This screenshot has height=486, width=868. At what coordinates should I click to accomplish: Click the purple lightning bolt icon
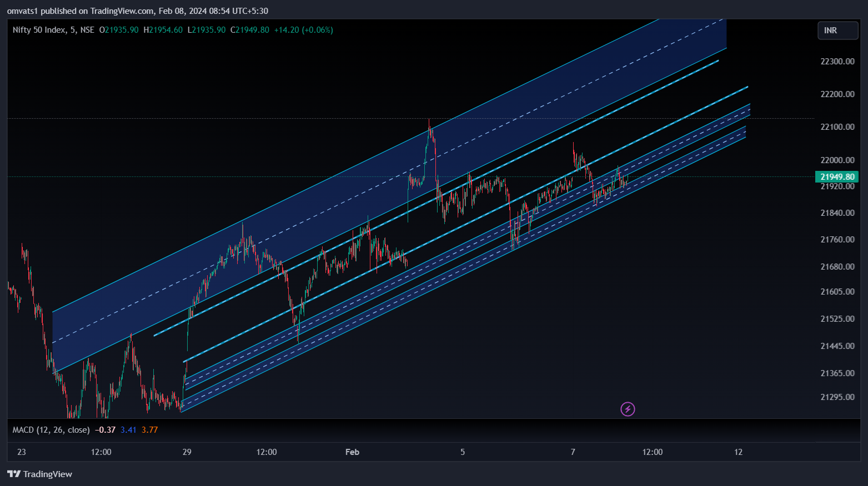(628, 409)
